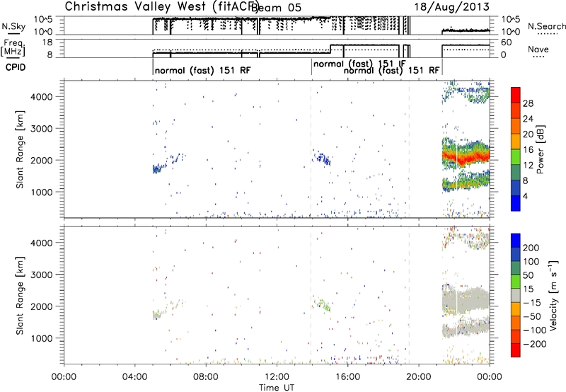Click the "normal (fast) 151 RF" label starting near 05:00
Image resolution: width=566 pixels, height=392 pixels.
(x=202, y=70)
